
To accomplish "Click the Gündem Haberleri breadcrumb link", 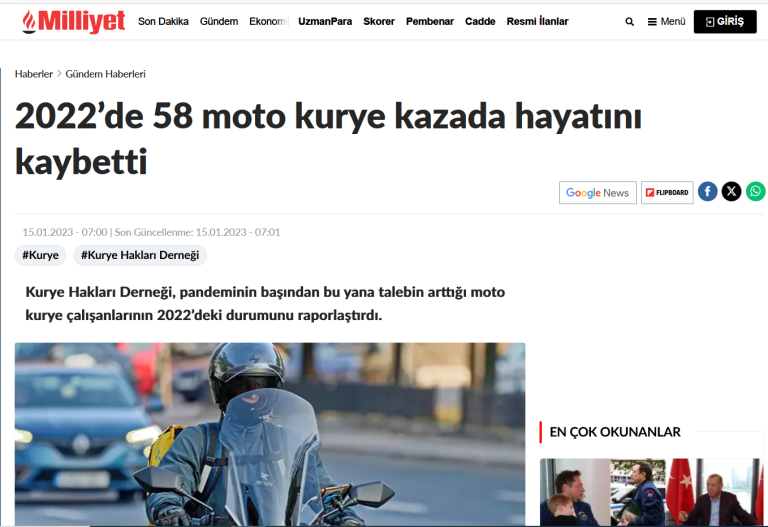I will (105, 74).
